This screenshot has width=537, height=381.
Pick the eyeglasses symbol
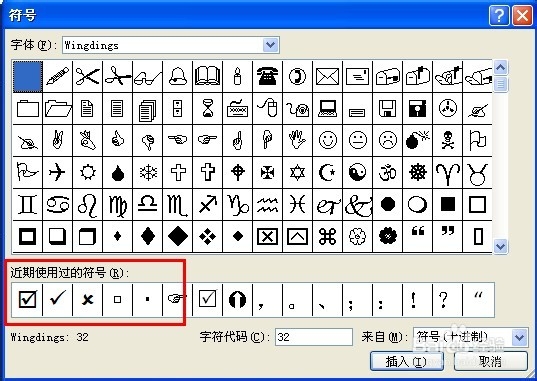click(x=148, y=76)
